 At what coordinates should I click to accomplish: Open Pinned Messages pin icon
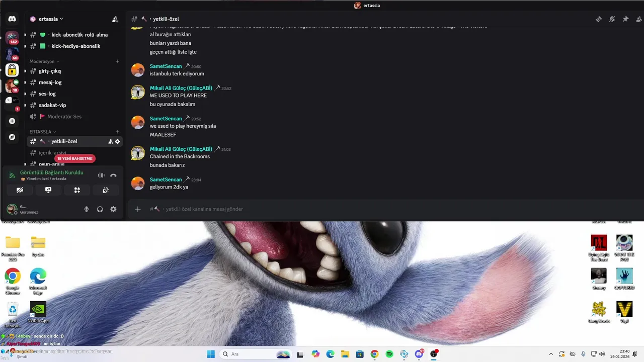tap(626, 19)
